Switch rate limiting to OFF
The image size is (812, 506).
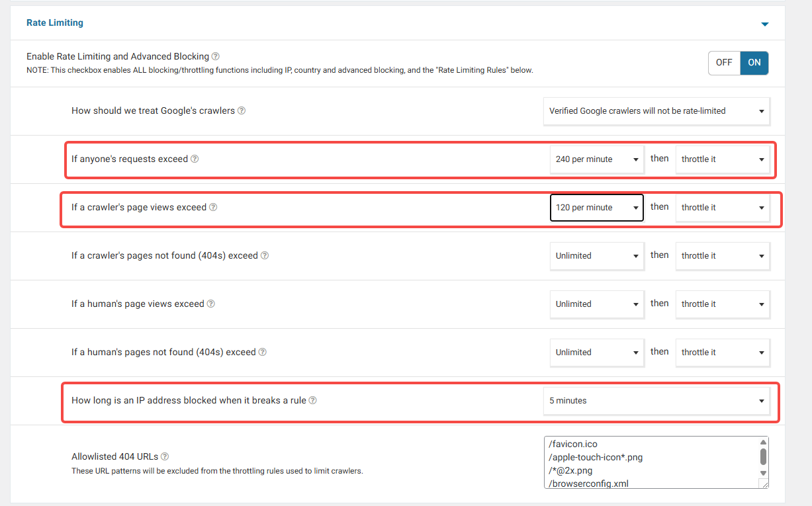coord(724,63)
